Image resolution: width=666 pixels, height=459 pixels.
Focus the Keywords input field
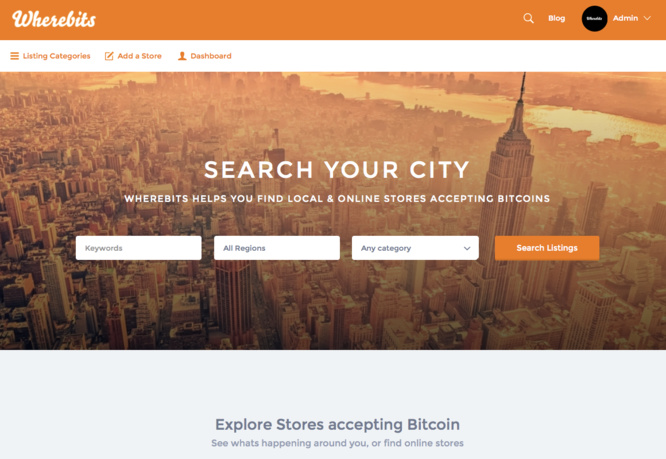point(138,248)
